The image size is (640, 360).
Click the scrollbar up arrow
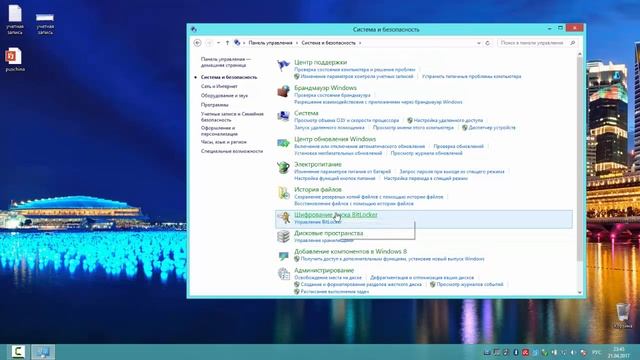point(580,54)
